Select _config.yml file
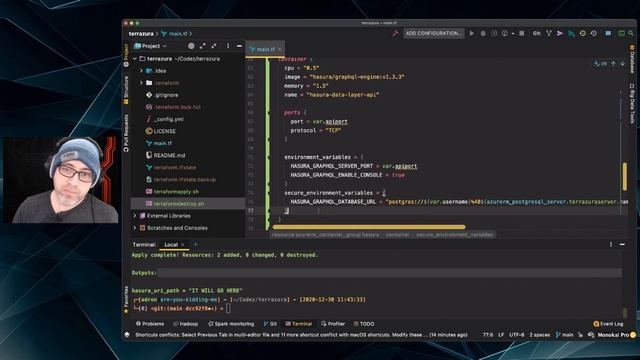The image size is (640, 360). 165,119
